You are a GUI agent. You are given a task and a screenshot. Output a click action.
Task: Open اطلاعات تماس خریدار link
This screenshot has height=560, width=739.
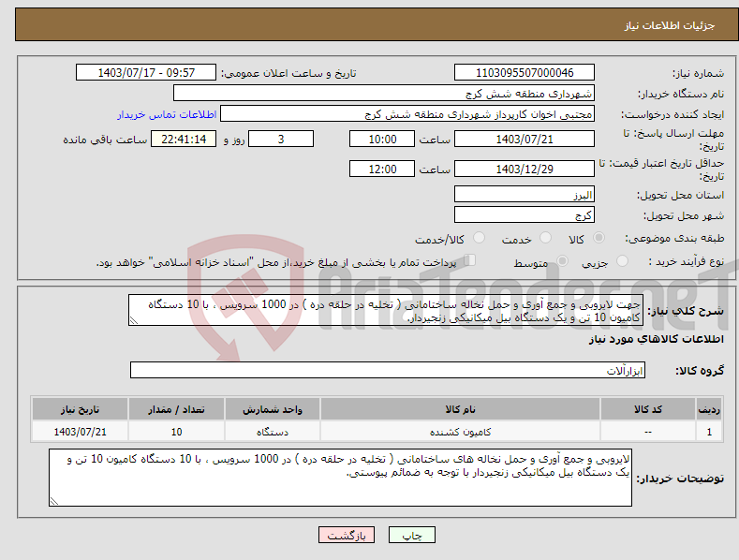pos(167,114)
